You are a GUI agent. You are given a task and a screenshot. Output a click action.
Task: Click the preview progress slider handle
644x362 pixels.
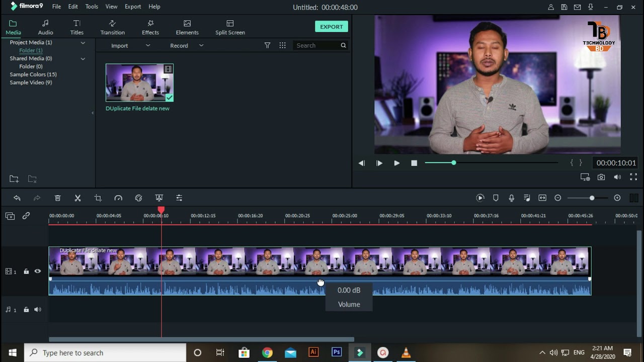(x=453, y=163)
